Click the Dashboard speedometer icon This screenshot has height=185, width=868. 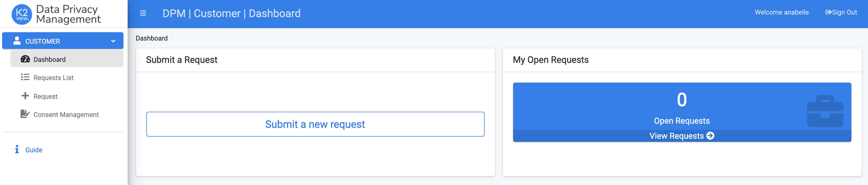(25, 59)
